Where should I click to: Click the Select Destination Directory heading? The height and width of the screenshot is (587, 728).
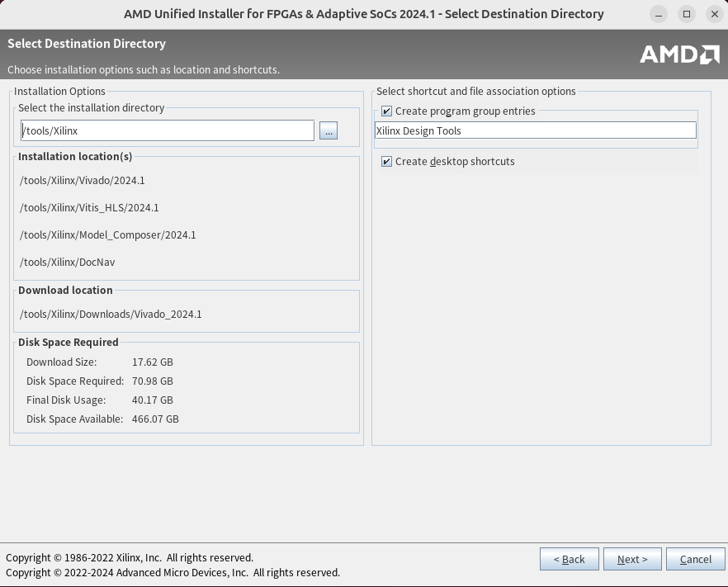coord(87,44)
